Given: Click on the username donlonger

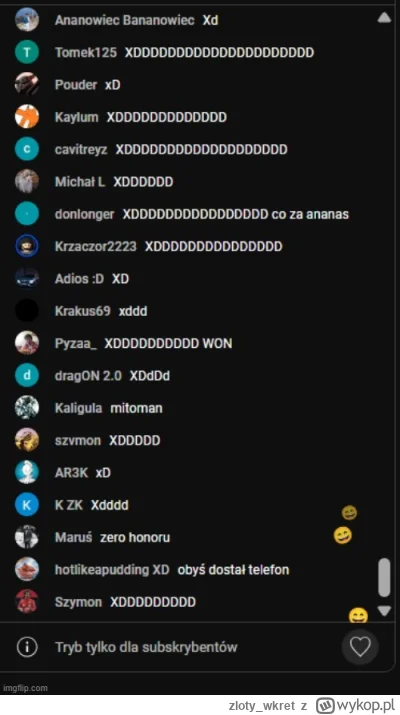Looking at the screenshot, I should coord(84,214).
